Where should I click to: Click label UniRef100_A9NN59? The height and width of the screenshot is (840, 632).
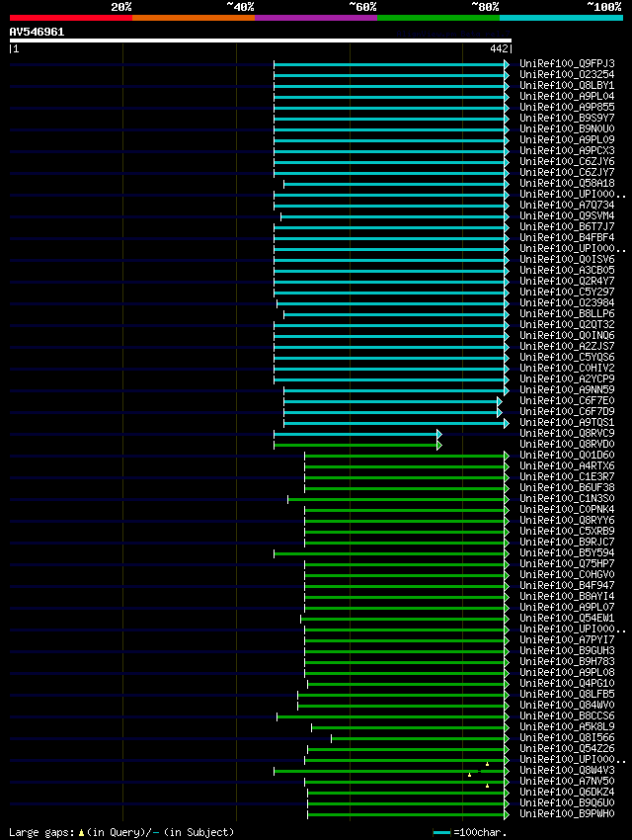(567, 390)
